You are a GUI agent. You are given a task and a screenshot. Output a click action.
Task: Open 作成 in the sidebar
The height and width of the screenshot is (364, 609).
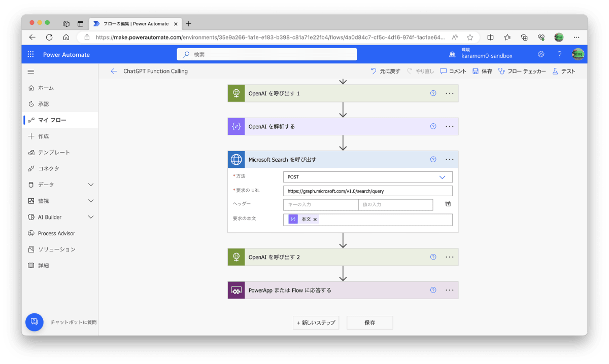point(60,136)
